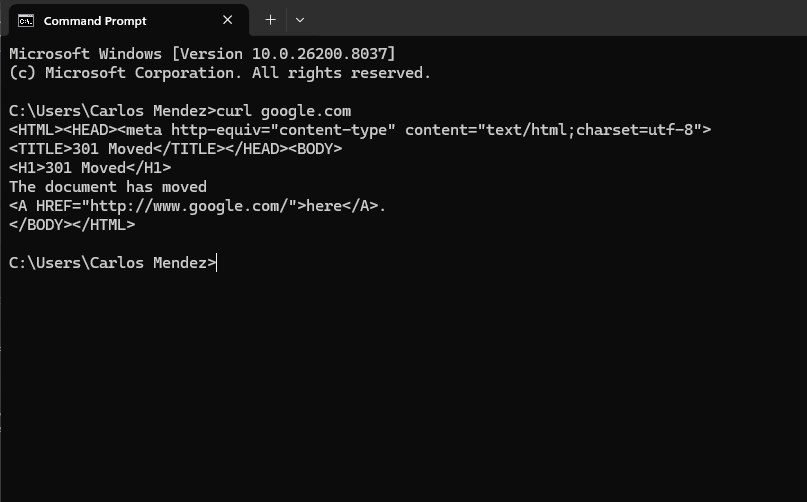
Task: Click empty title bar area right of dropdown
Action: (x=550, y=20)
